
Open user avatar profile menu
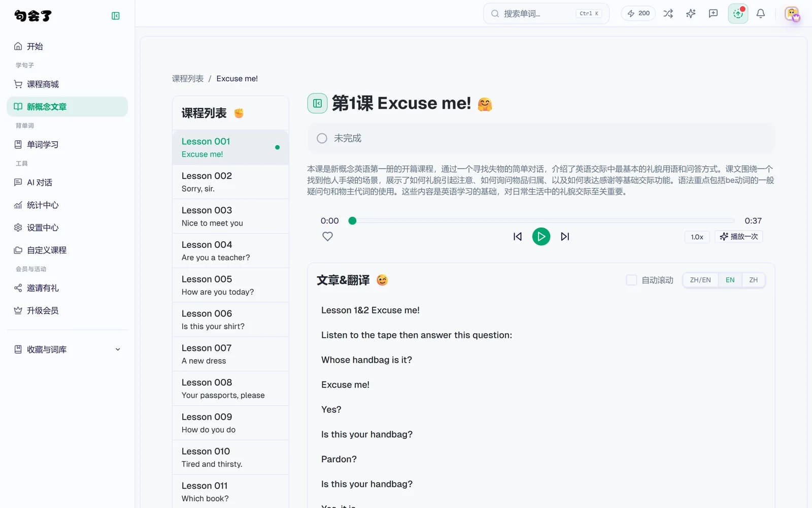click(792, 14)
